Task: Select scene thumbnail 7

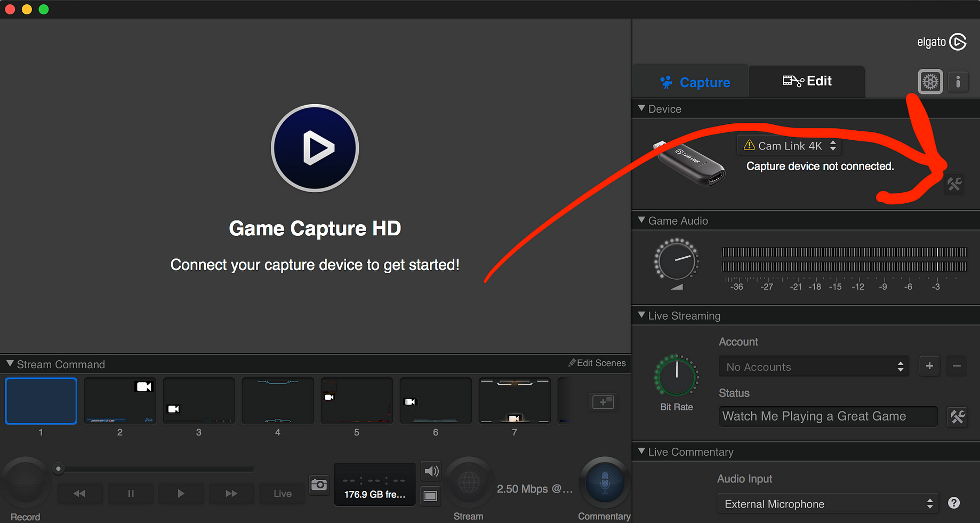Action: pyautogui.click(x=515, y=401)
